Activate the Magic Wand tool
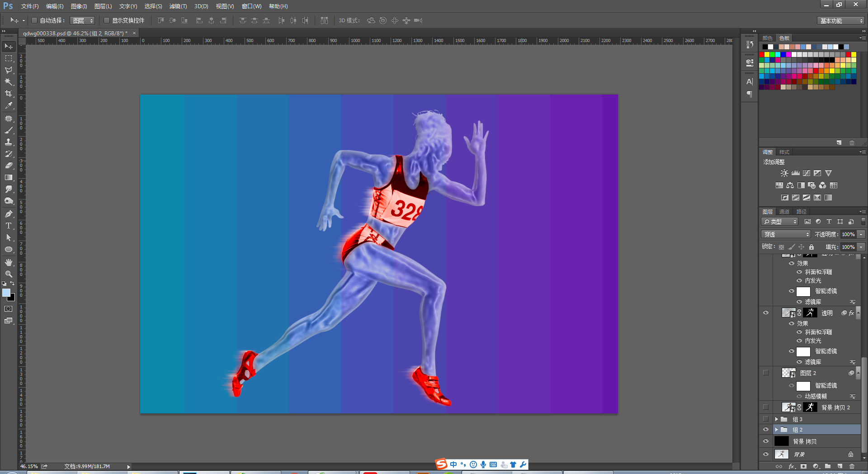The image size is (868, 474). coord(9,82)
